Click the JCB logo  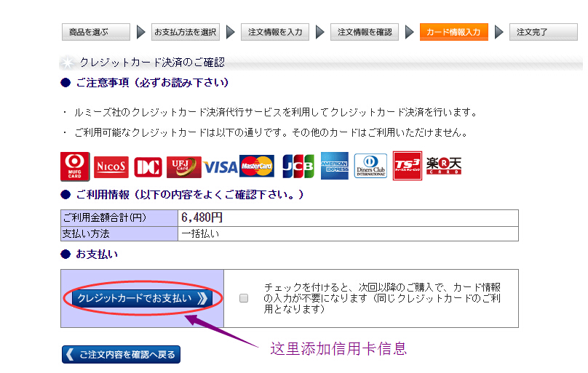(298, 167)
